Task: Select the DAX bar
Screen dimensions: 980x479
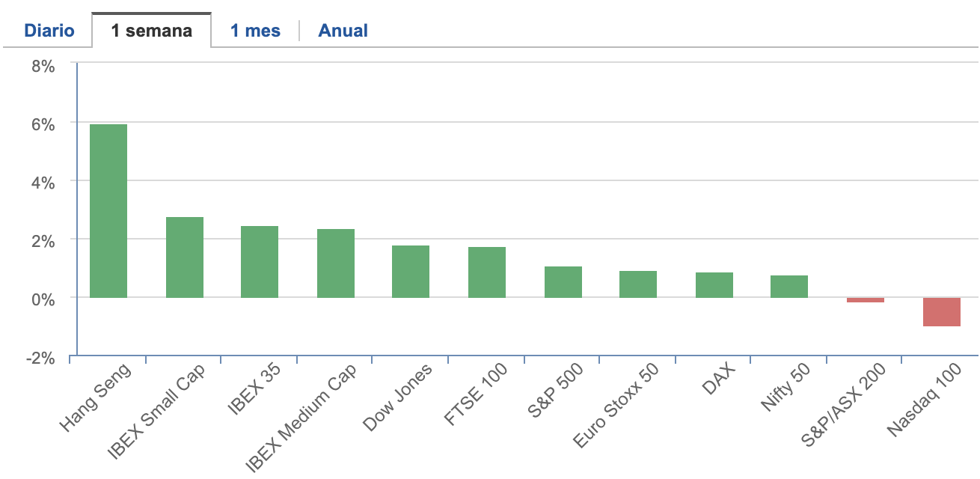Action: pos(714,285)
